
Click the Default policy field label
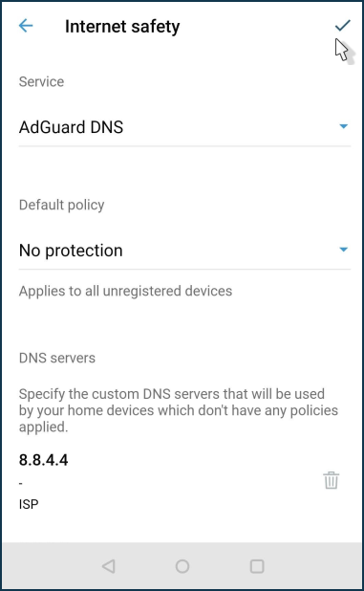pyautogui.click(x=62, y=206)
